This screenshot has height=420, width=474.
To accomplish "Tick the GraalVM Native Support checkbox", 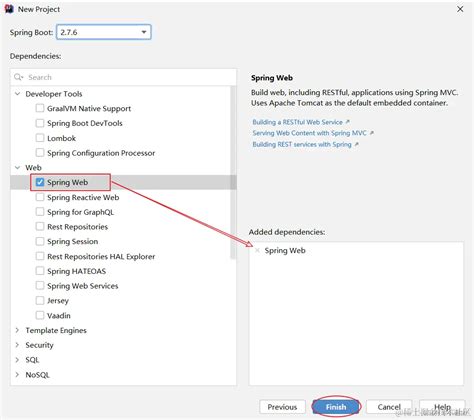I will click(x=40, y=108).
